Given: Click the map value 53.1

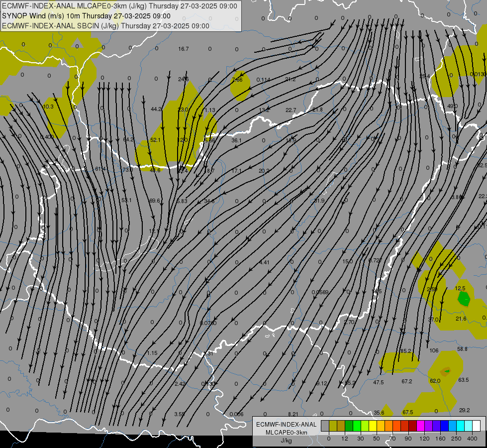Looking at the screenshot, I should (x=126, y=200).
